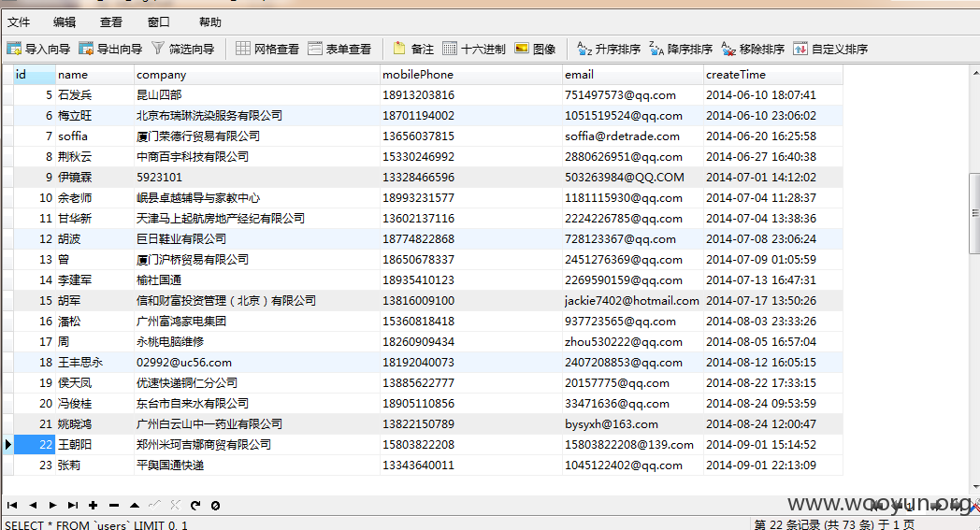Viewport: 980px width, 530px height.
Task: Open the 备注 memo viewer
Action: coord(413,49)
